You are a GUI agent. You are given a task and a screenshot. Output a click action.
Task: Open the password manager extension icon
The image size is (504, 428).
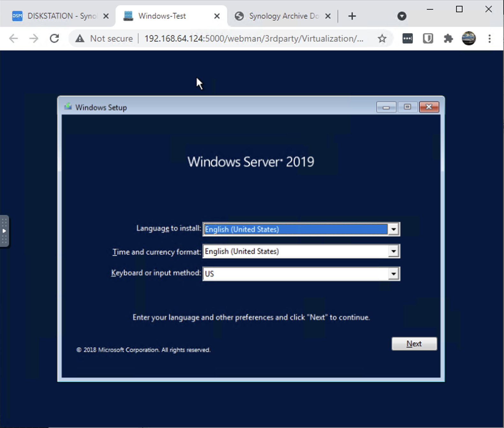[x=408, y=39]
